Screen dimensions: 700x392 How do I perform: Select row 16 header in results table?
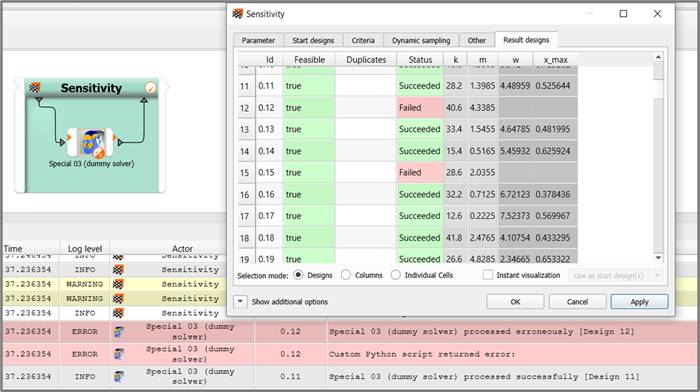[245, 194]
